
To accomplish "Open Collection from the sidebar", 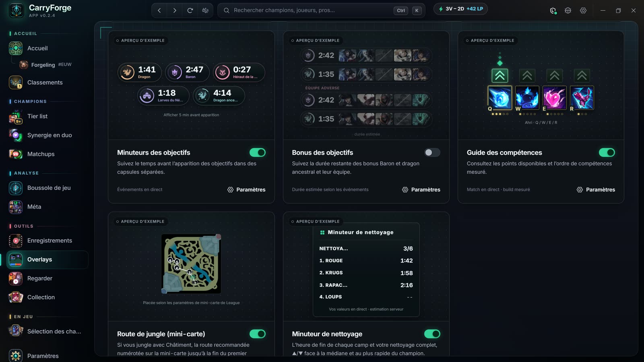I will pyautogui.click(x=47, y=297).
